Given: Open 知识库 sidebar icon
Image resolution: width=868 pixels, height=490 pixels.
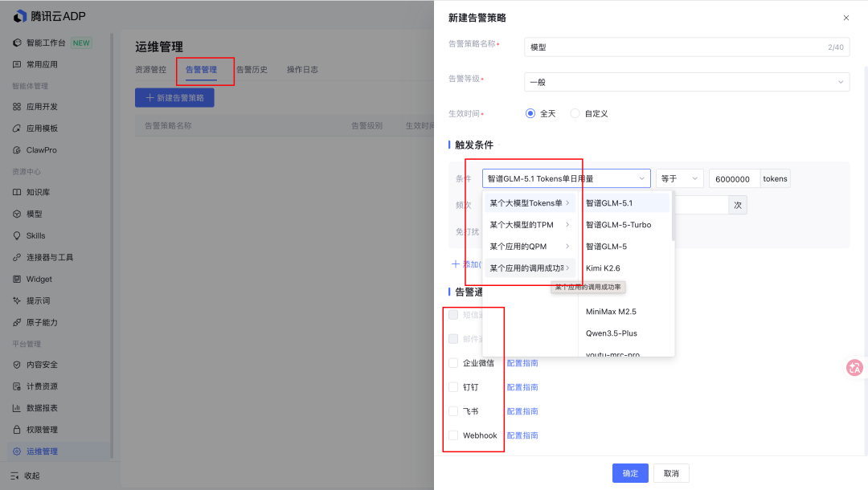Looking at the screenshot, I should pyautogui.click(x=17, y=193).
